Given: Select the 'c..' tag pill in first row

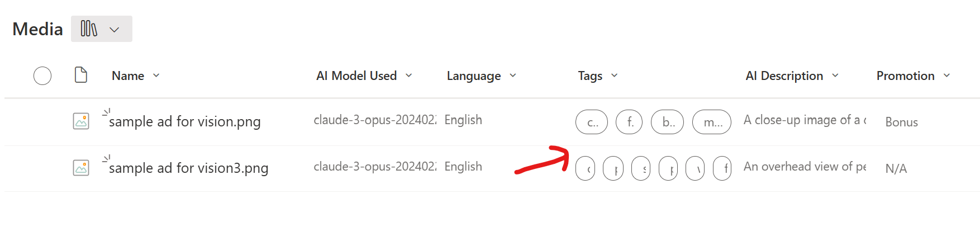Looking at the screenshot, I should click(x=592, y=122).
